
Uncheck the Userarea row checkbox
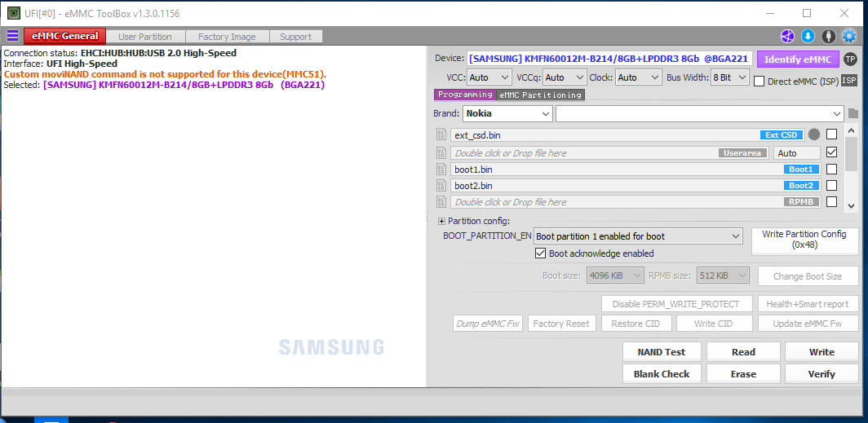831,152
